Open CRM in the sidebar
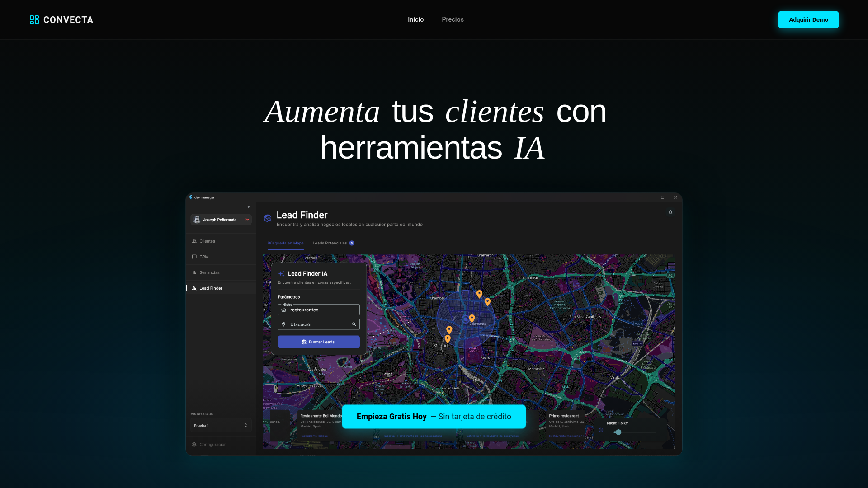The height and width of the screenshot is (488, 868). click(221, 257)
